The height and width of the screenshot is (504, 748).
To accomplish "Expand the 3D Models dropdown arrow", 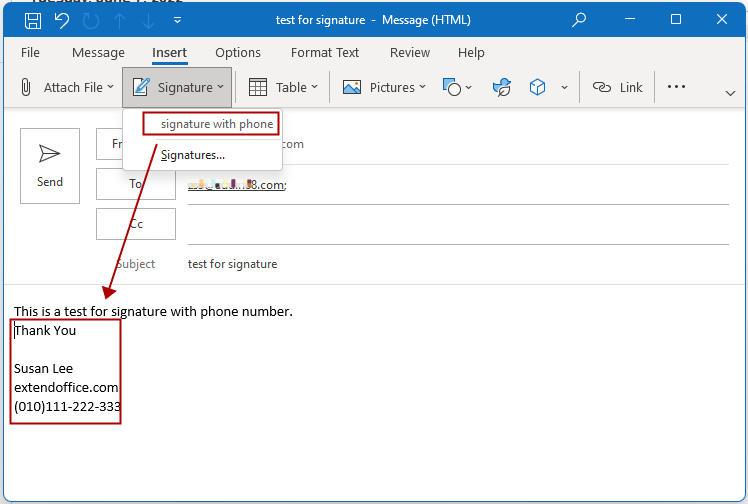I will point(564,88).
